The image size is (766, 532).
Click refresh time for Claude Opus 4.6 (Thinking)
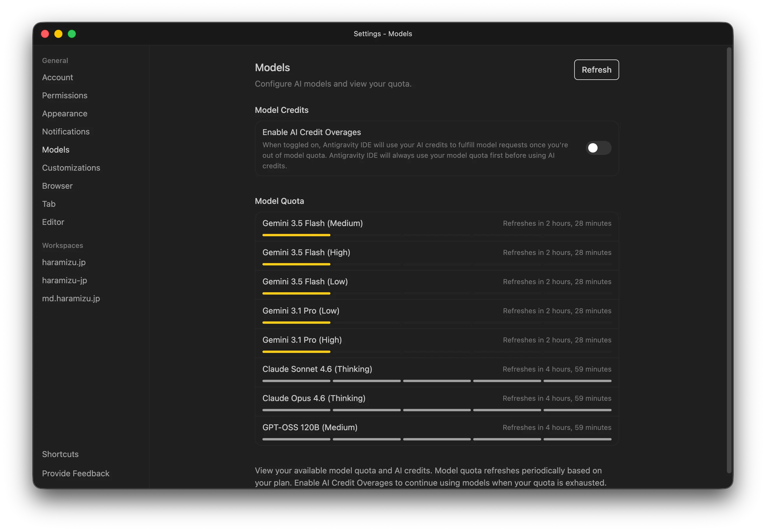tap(557, 398)
